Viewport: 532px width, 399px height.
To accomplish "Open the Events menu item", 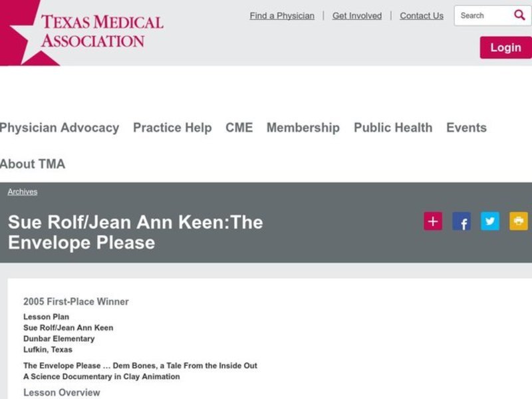I will coord(466,128).
